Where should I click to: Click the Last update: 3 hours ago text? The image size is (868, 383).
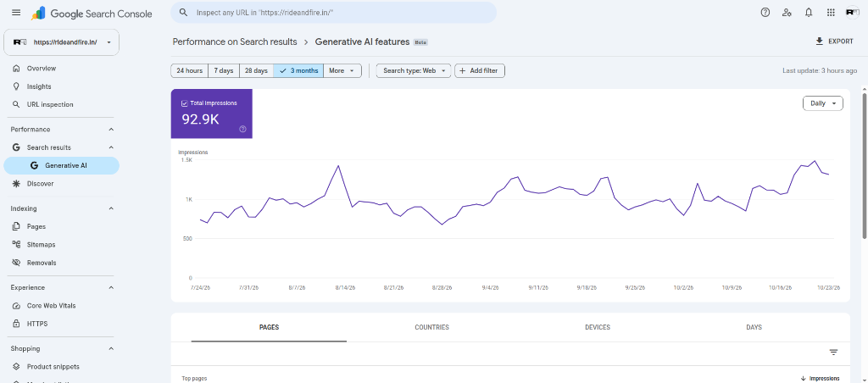[818, 71]
